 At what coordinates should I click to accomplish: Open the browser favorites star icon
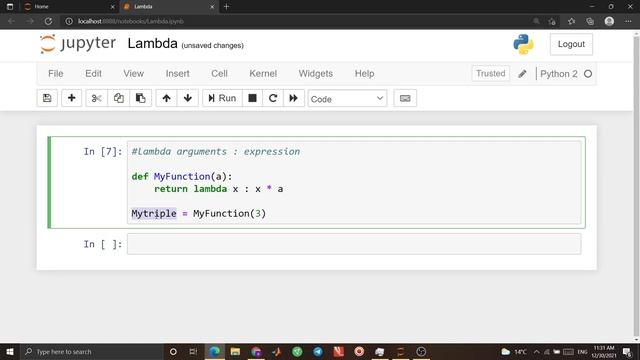(x=571, y=21)
